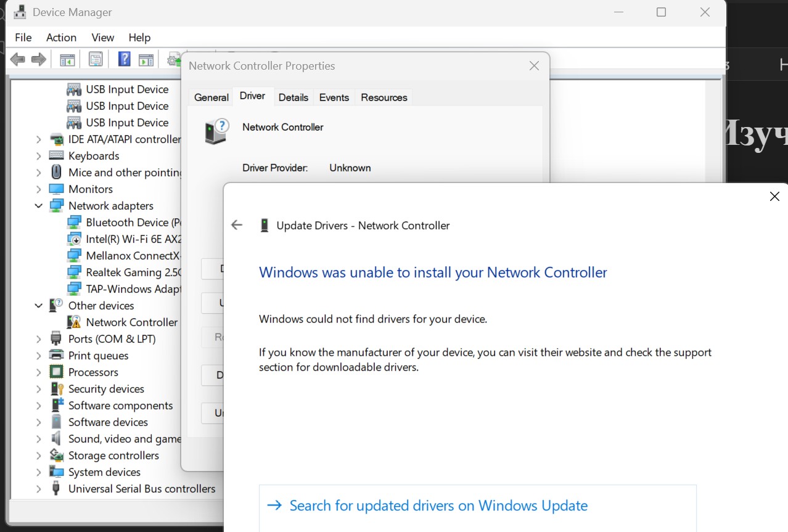Open the Help menu

(139, 38)
